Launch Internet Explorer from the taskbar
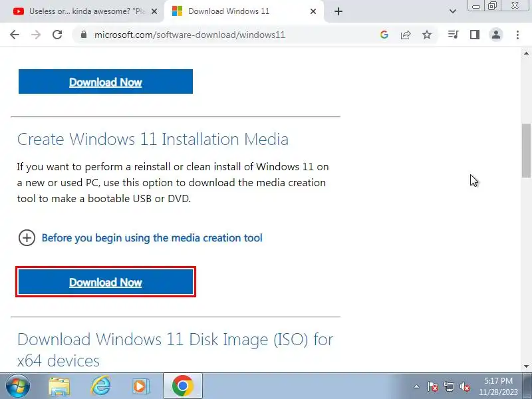The height and width of the screenshot is (399, 532). 101,386
